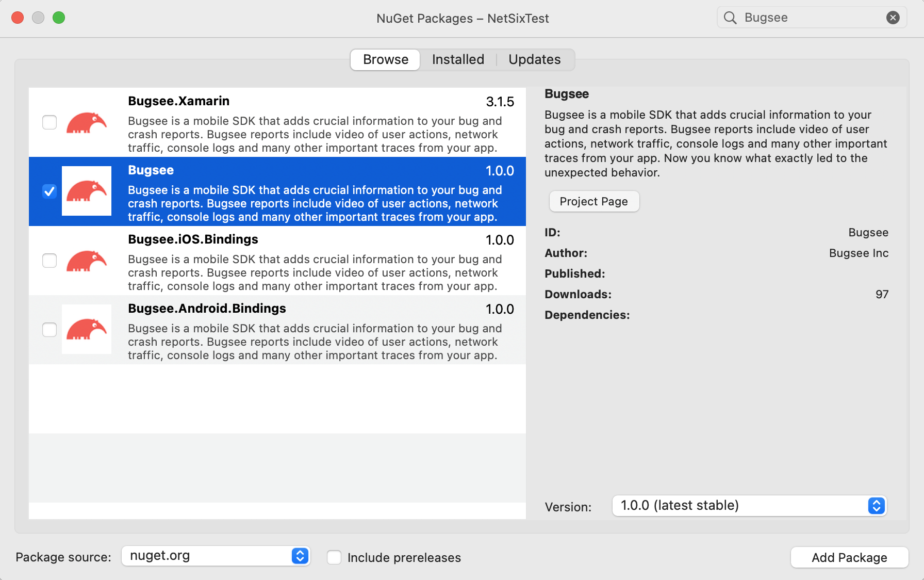This screenshot has height=580, width=924.
Task: Open the Bugsee Project Page
Action: 594,201
